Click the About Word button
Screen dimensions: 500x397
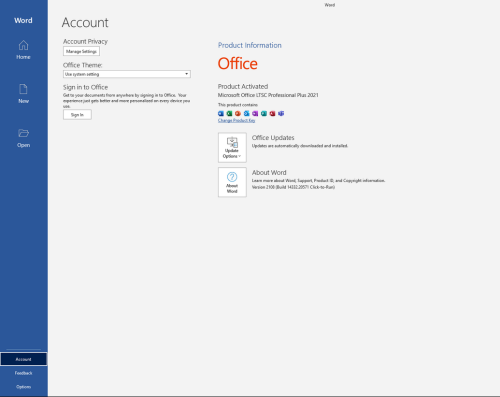click(x=232, y=182)
